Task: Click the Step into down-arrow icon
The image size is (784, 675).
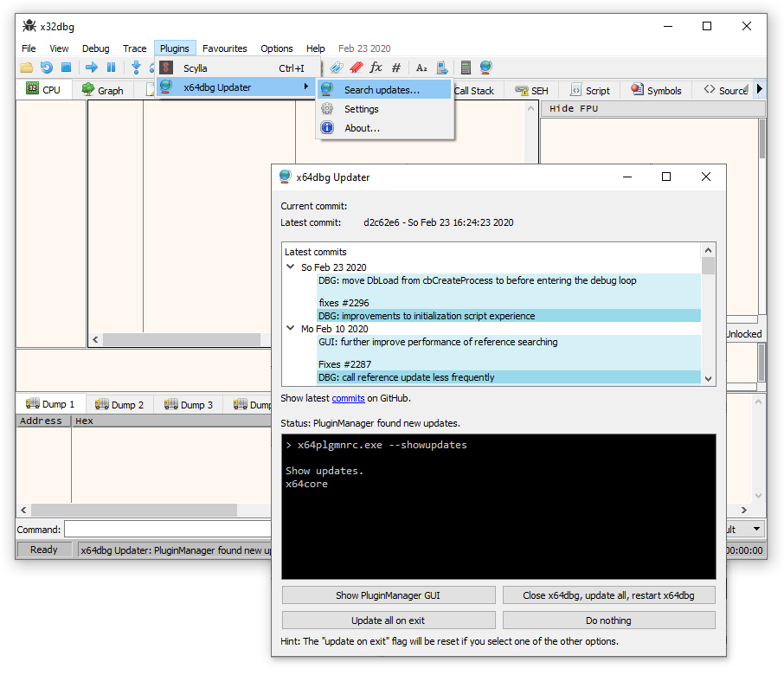Action: (136, 67)
